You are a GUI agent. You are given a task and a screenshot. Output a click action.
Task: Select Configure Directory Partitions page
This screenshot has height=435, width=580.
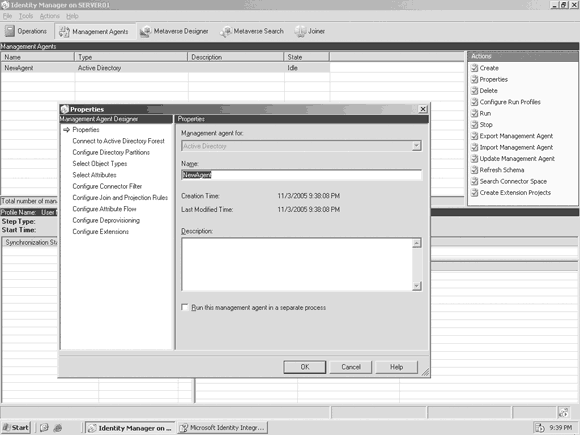[111, 152]
